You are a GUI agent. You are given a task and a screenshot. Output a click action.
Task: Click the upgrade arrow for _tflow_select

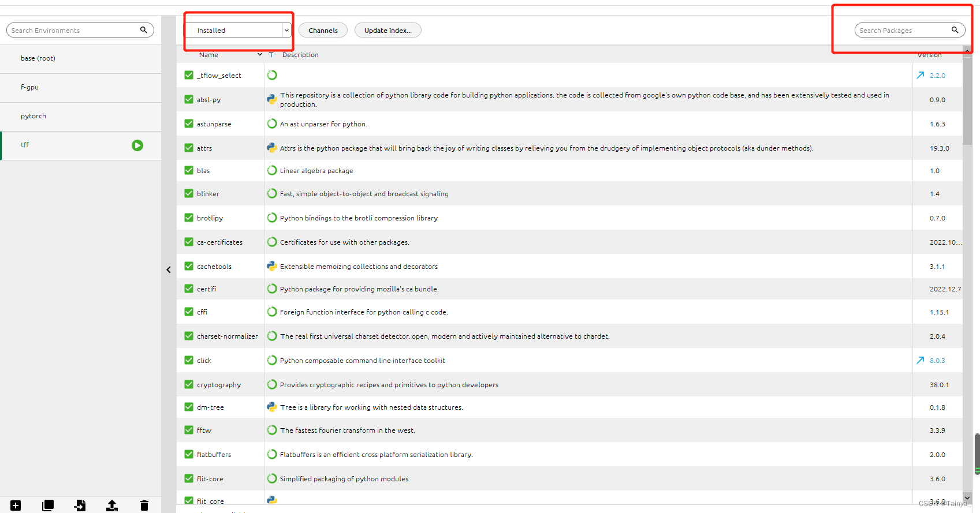[921, 75]
